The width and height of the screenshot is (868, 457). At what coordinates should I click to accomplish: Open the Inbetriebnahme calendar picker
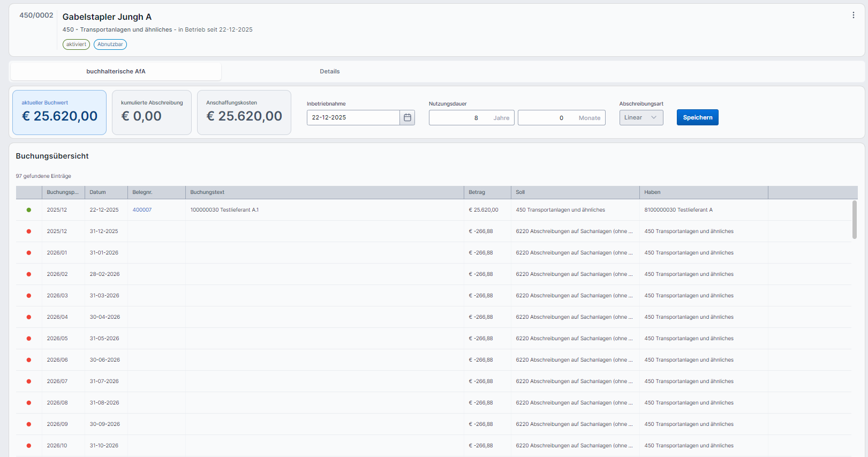407,117
